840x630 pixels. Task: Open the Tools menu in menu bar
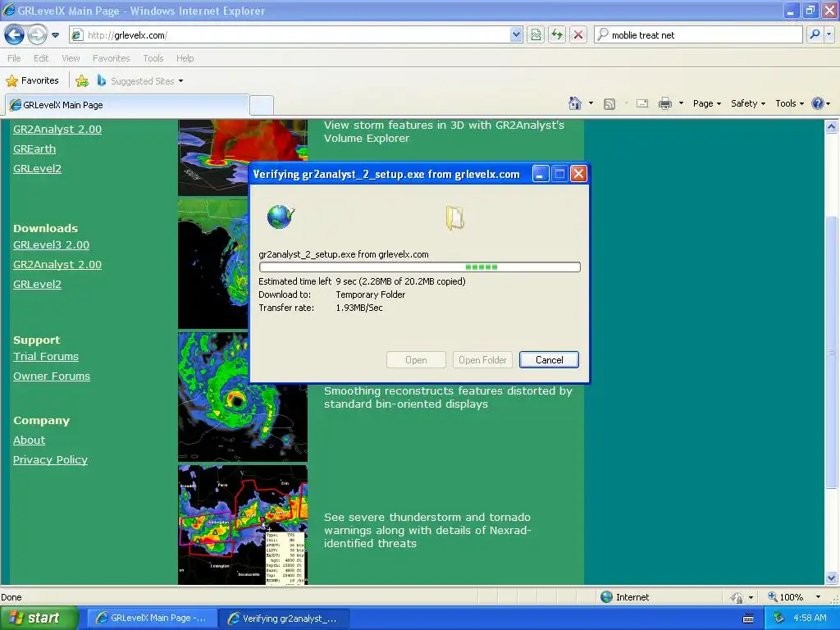[153, 58]
